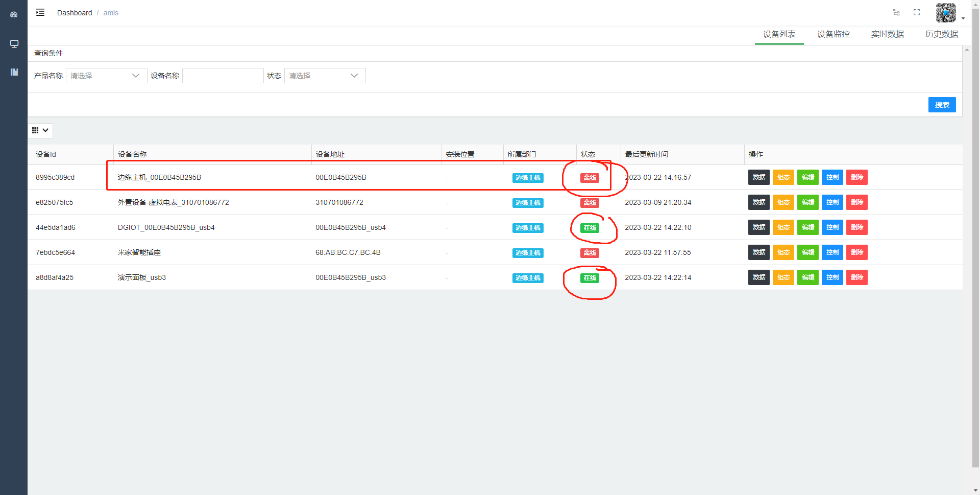Click 控制 button for e825075fc5 row
This screenshot has width=980, height=495.
(832, 202)
